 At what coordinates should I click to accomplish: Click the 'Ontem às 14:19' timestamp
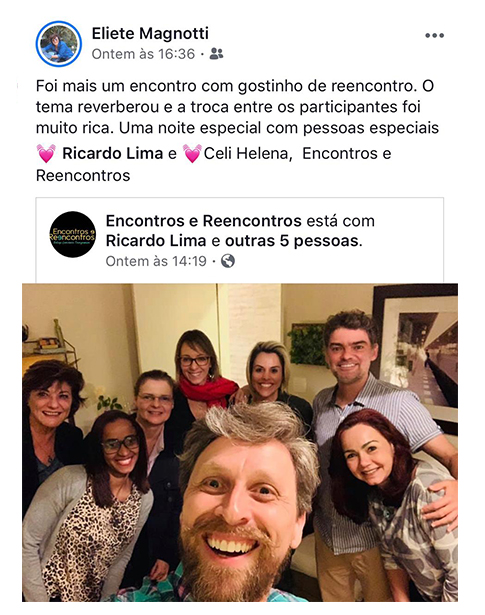tap(156, 261)
